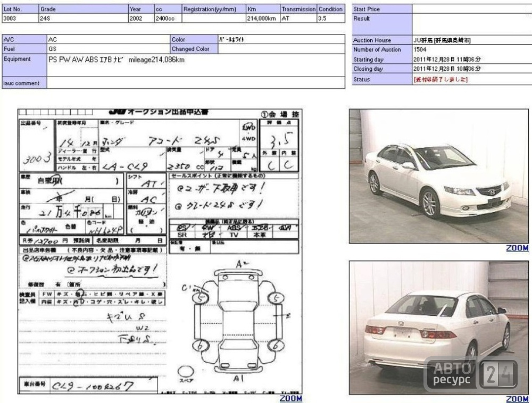The width and height of the screenshot is (532, 403).
Task: Select the Color value text
Action: tap(232, 39)
